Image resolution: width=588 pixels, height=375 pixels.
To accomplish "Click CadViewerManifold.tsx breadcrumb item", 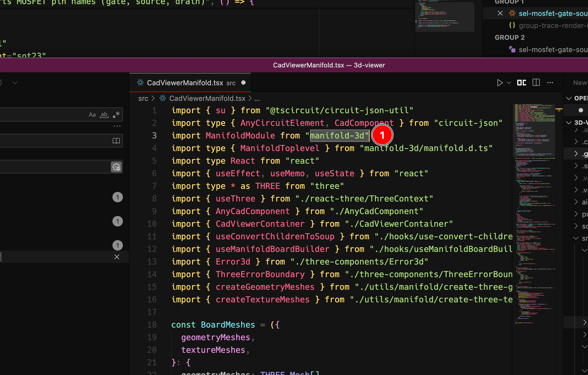I will [x=207, y=98].
